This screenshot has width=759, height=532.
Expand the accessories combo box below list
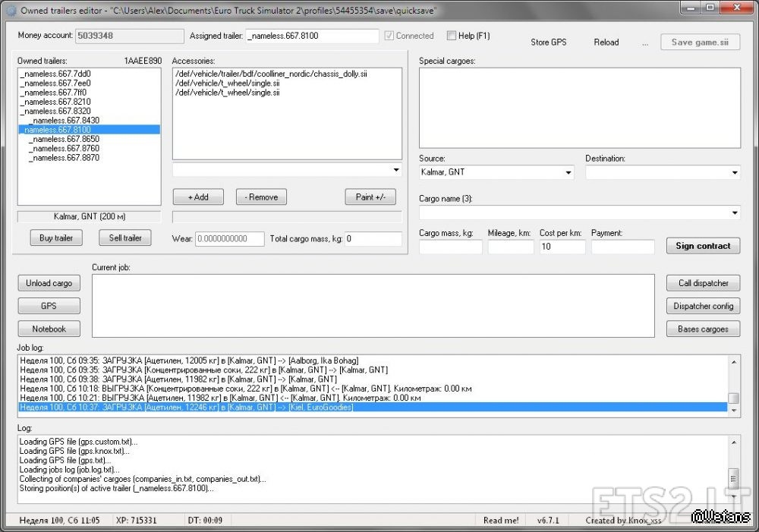coord(395,170)
